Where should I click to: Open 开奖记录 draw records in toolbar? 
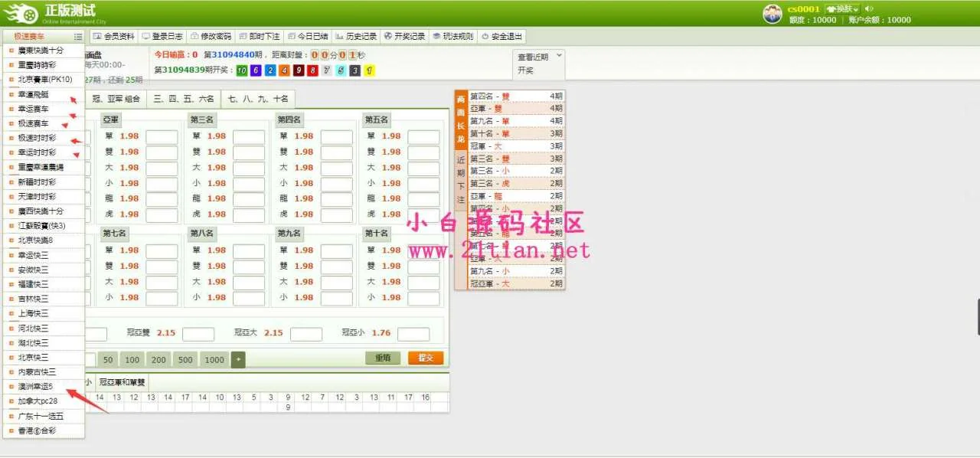pyautogui.click(x=404, y=37)
